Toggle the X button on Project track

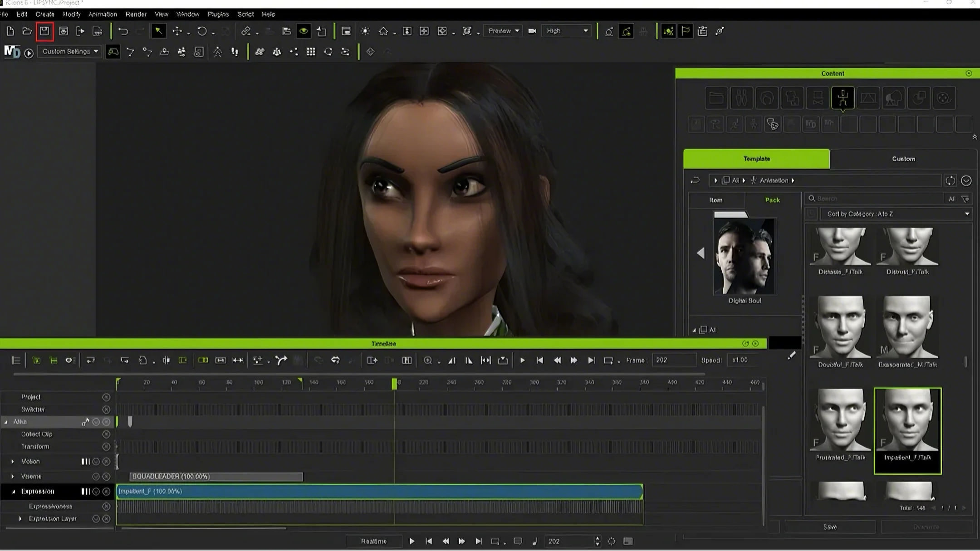106,397
